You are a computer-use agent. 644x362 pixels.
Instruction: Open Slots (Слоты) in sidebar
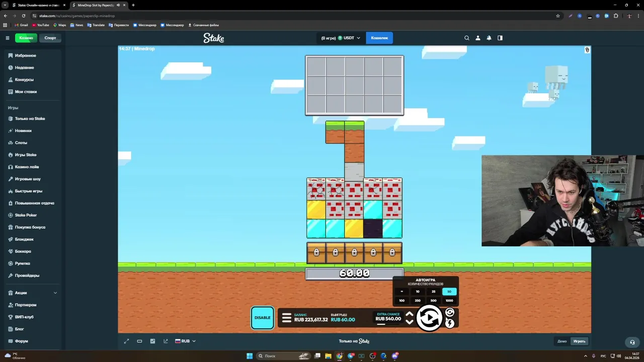coord(33,143)
